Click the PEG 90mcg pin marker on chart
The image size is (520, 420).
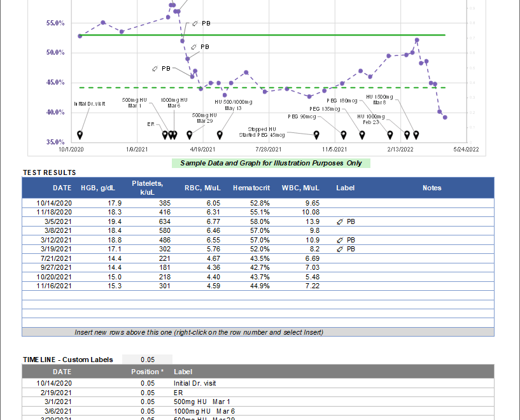click(344, 134)
